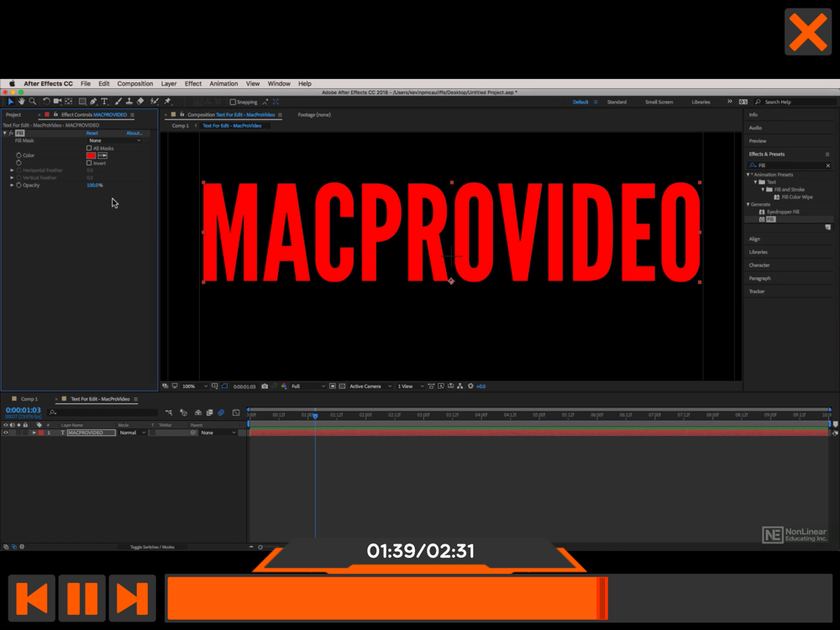
Task: Hide the MACPROVIDEO layer with eye icon
Action: (x=6, y=433)
